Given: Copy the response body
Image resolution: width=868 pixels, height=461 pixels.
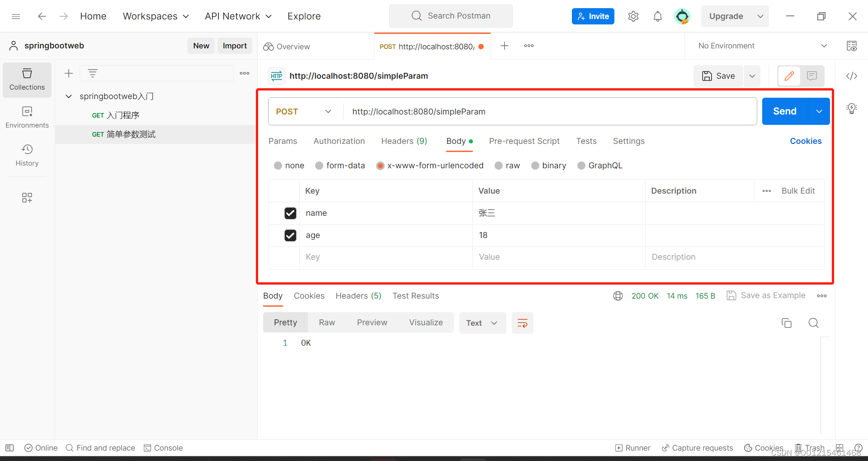Looking at the screenshot, I should click(x=787, y=323).
